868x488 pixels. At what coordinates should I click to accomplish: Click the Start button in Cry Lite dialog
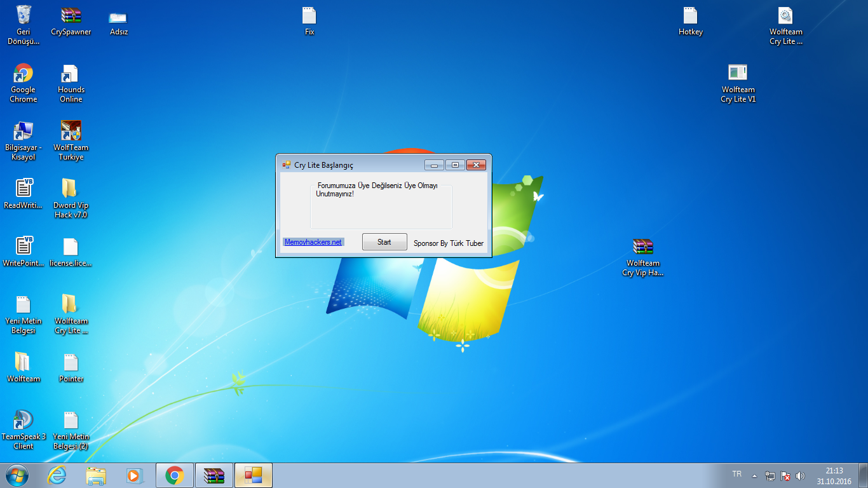click(384, 242)
